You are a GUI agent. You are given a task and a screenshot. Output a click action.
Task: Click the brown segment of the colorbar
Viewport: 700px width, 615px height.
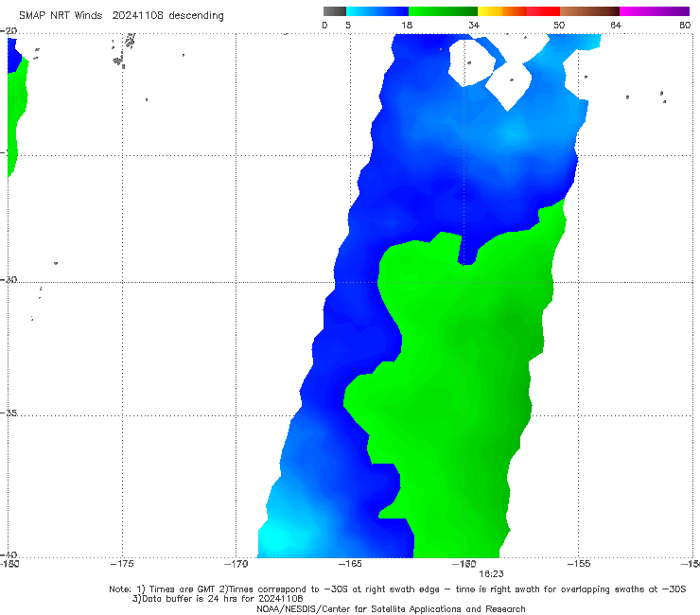point(589,11)
